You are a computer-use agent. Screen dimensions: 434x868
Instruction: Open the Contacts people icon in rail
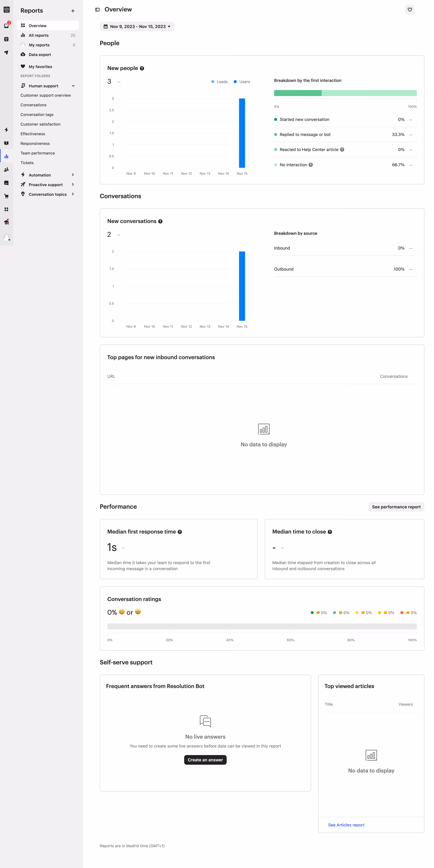(6, 170)
